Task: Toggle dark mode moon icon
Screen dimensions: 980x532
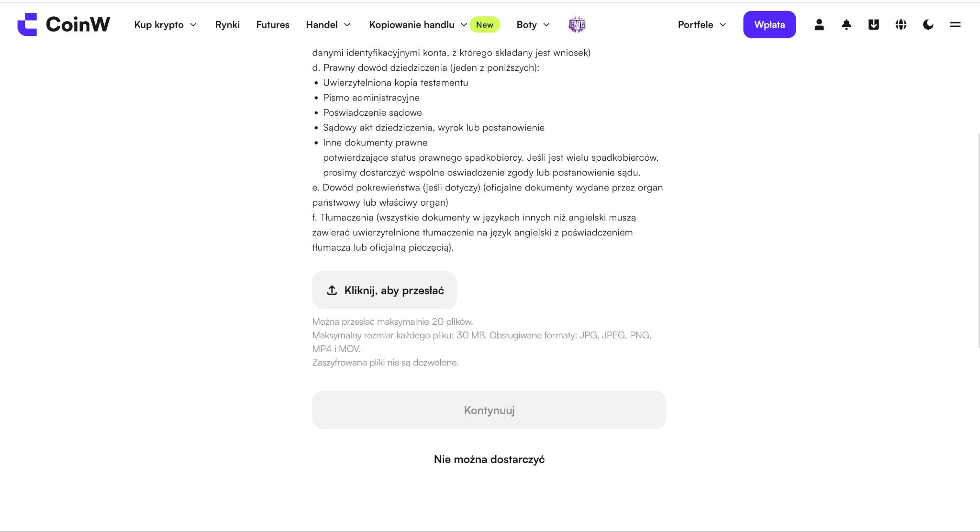Action: tap(928, 24)
